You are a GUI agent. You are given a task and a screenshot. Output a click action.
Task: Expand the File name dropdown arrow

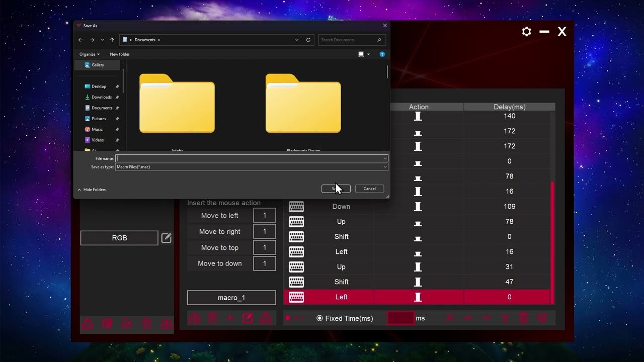point(385,158)
